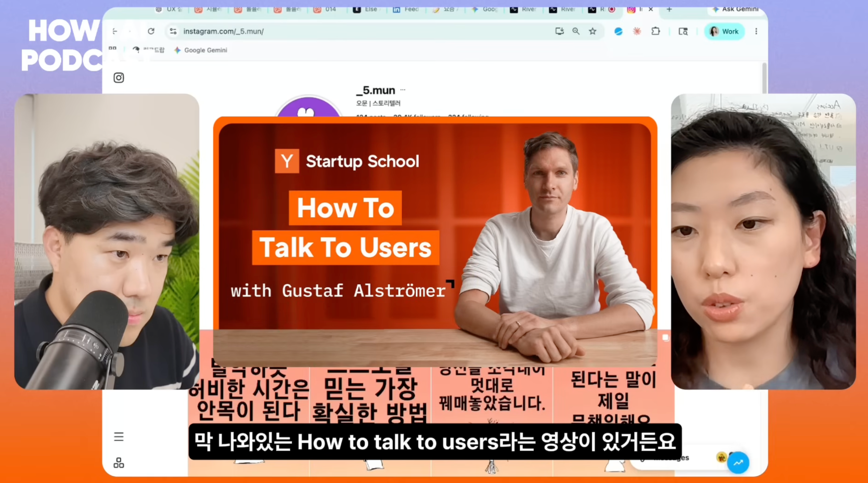Reload the Instagram page
868x483 pixels.
(151, 31)
